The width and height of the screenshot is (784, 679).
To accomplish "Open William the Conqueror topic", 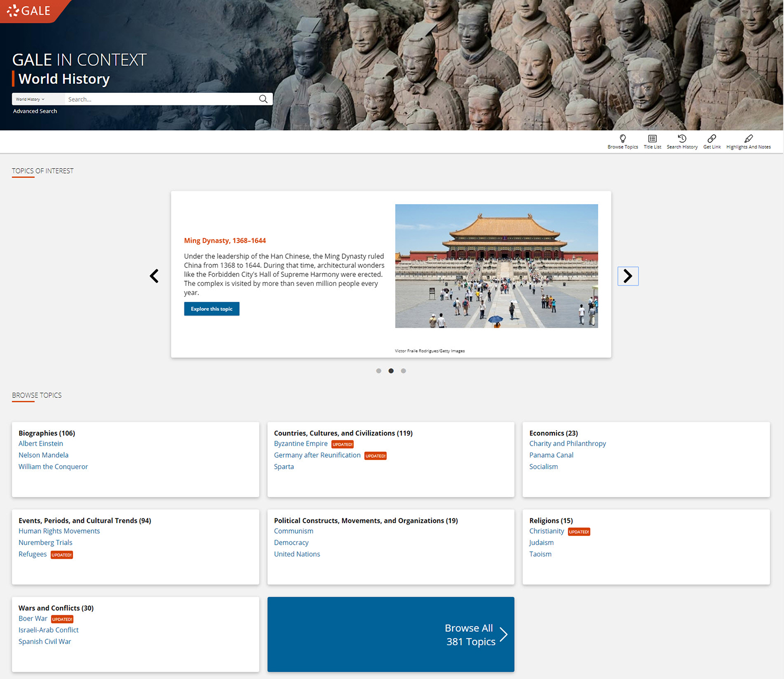I will point(53,467).
